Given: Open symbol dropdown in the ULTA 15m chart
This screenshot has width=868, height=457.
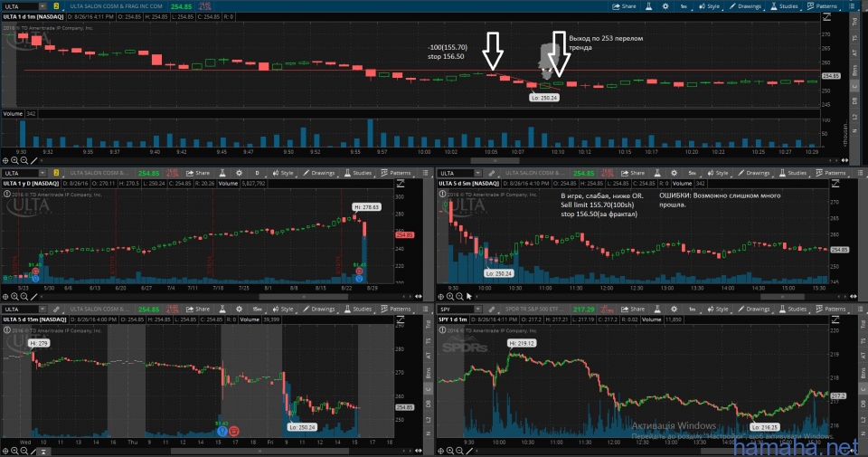Looking at the screenshot, I should coord(42,309).
